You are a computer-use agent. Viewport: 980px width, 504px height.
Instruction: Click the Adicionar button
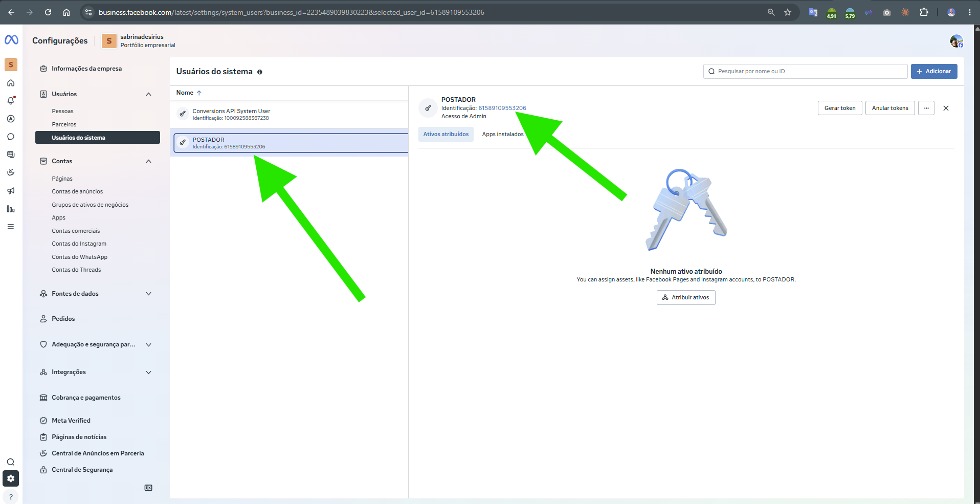934,71
